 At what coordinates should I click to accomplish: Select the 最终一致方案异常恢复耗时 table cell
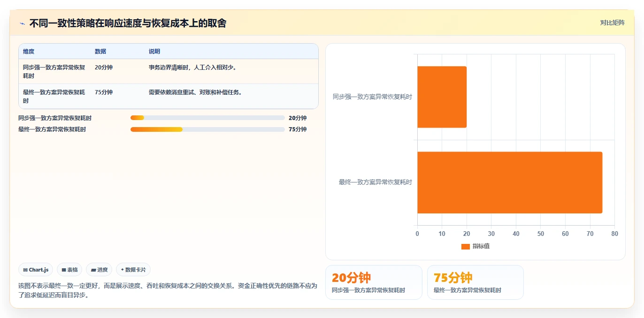click(x=54, y=96)
